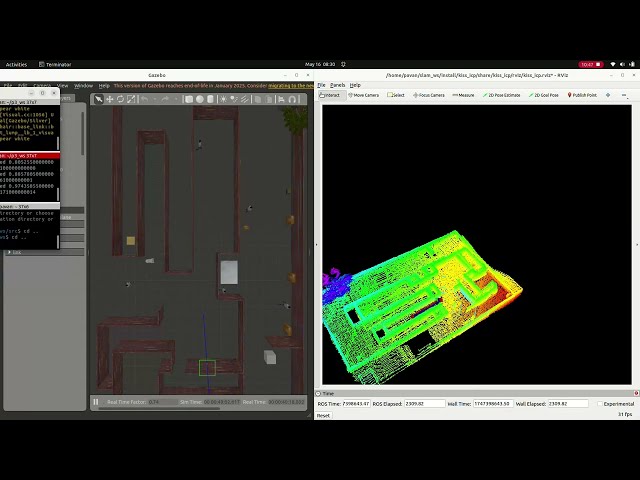Open the Activities overview

coord(16,64)
